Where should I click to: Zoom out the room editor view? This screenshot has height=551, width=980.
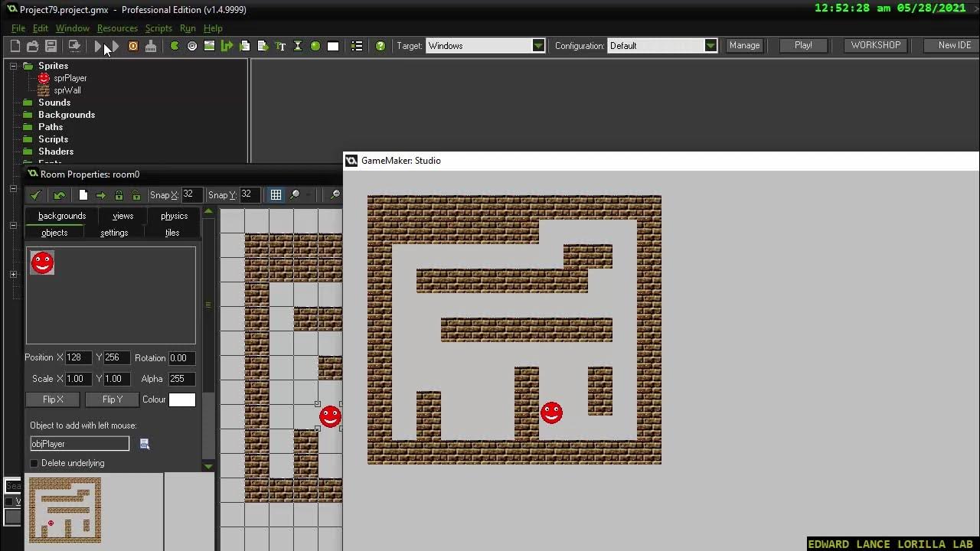[335, 195]
